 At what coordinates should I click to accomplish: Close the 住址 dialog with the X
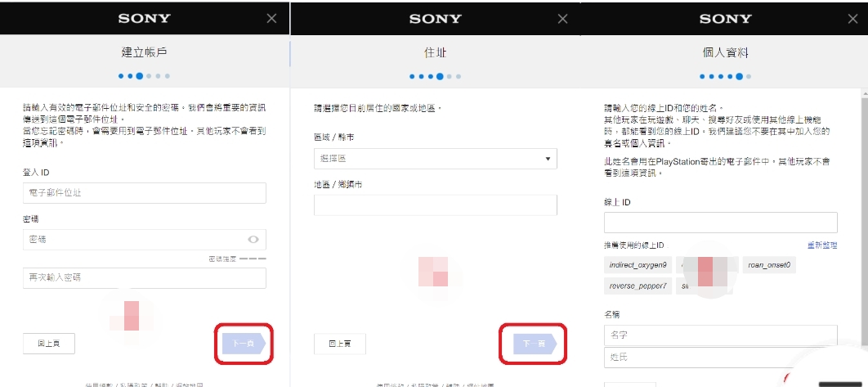(562, 18)
